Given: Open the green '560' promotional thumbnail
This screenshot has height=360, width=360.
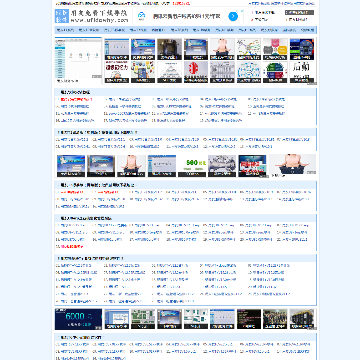Looking at the screenshot, I should (192, 166).
